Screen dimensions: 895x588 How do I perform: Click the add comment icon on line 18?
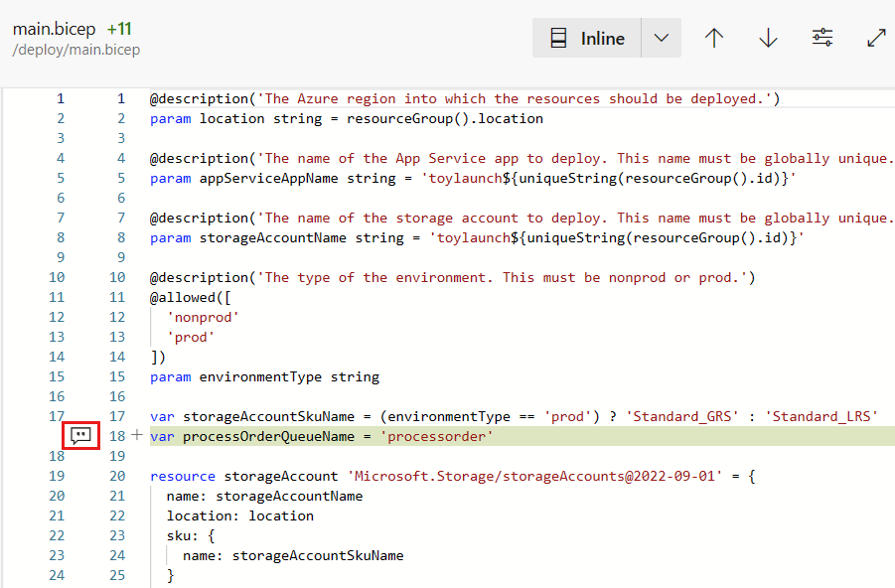pos(80,436)
